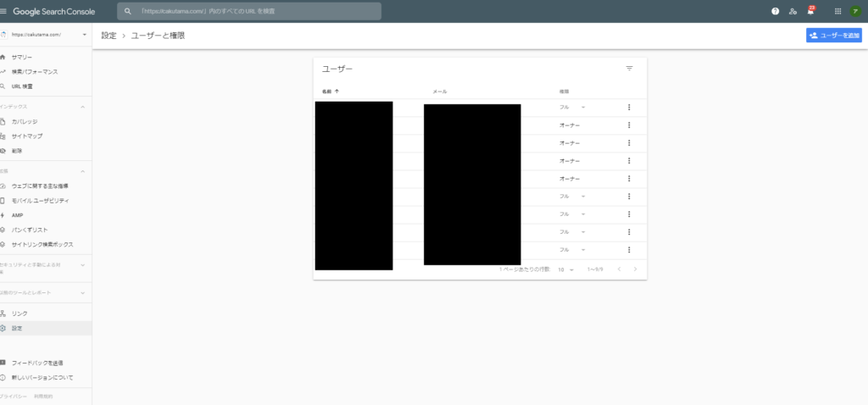This screenshot has width=868, height=405.
Task: Collapse the インデックス section
Action: (82, 106)
